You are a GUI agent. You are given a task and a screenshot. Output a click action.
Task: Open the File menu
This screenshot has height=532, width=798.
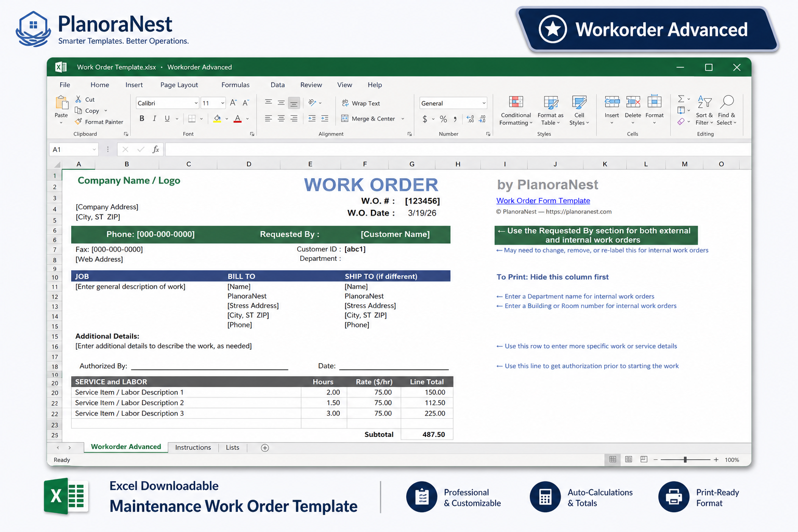tap(65, 85)
